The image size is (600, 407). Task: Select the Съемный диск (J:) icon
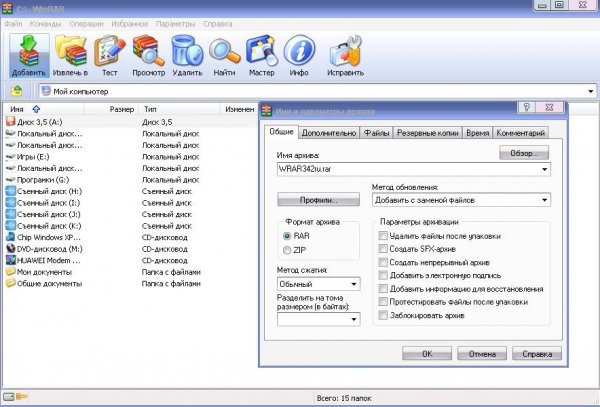click(10, 214)
